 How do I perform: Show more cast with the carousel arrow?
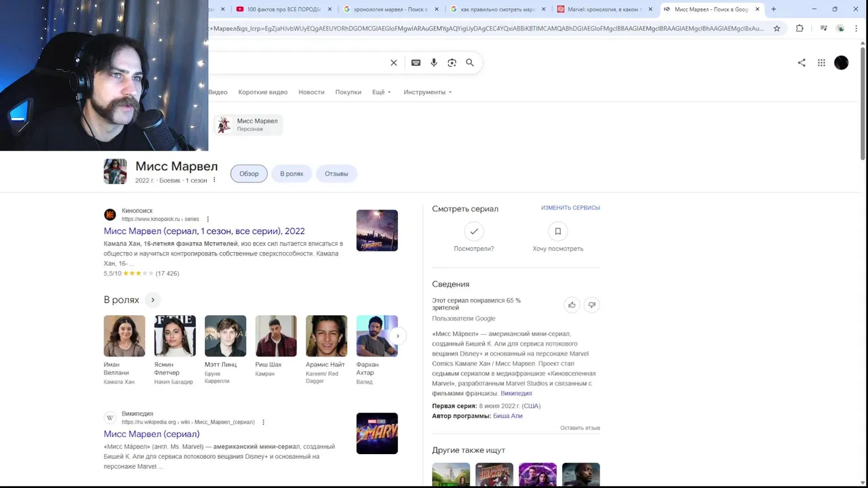[397, 335]
